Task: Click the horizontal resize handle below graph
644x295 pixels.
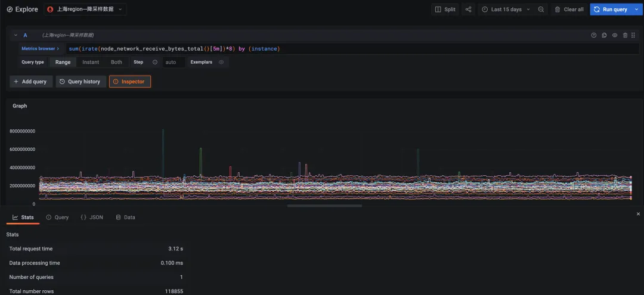Action: coord(324,206)
